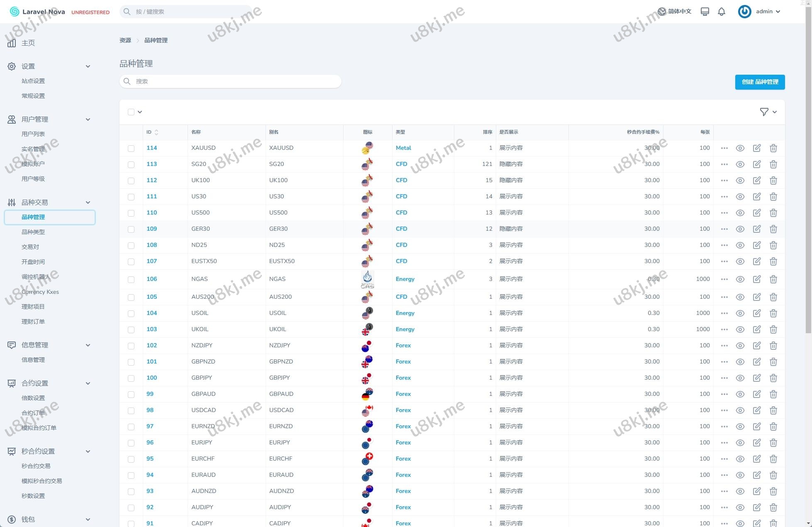
Task: Click the Laravel Nova logo
Action: tap(37, 12)
